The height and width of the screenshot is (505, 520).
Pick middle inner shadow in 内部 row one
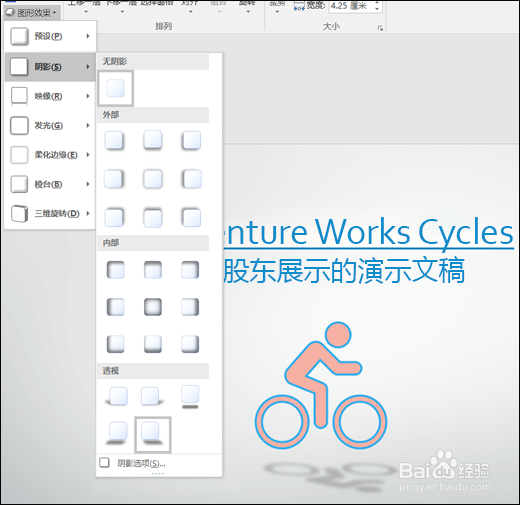(153, 270)
